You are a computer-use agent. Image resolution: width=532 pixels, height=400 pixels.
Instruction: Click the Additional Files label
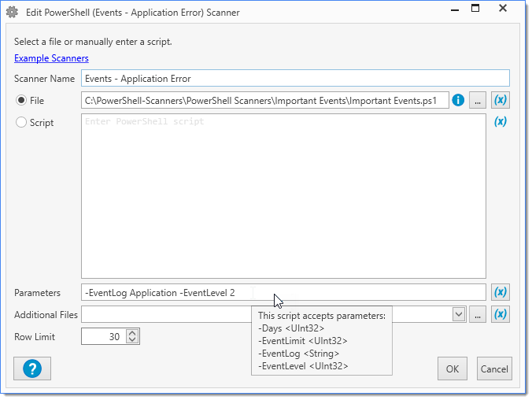(46, 315)
